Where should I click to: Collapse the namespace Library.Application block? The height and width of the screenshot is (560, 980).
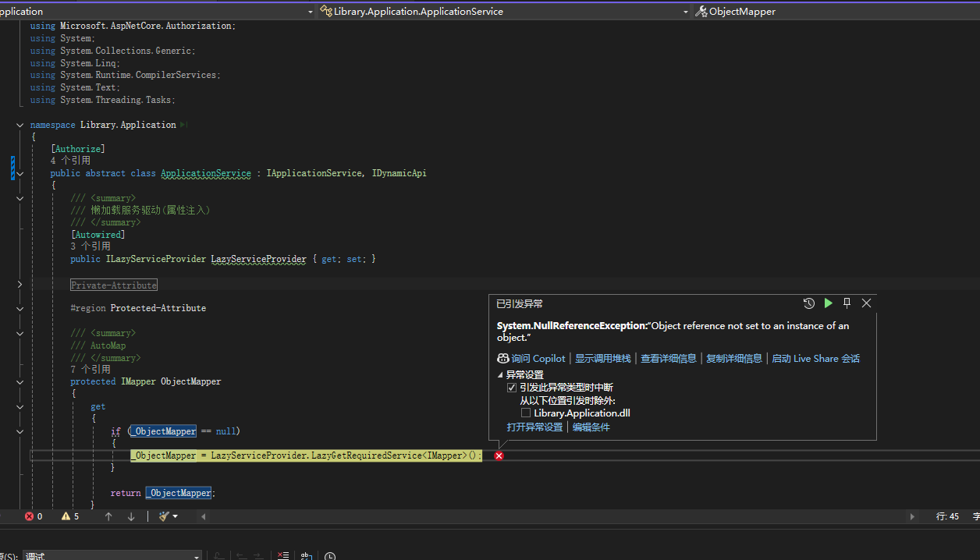click(x=20, y=125)
